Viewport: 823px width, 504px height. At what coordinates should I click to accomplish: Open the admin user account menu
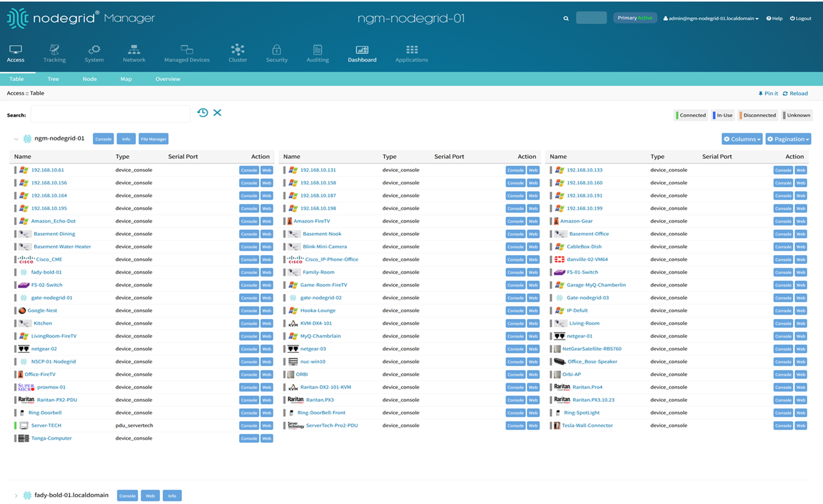coord(711,19)
